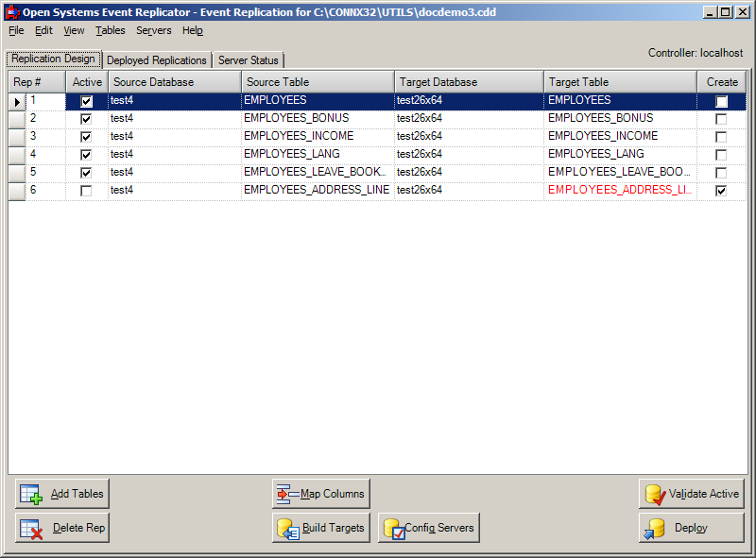Click the Add Tables green table icon
The width and height of the screenshot is (756, 558).
tap(29, 493)
